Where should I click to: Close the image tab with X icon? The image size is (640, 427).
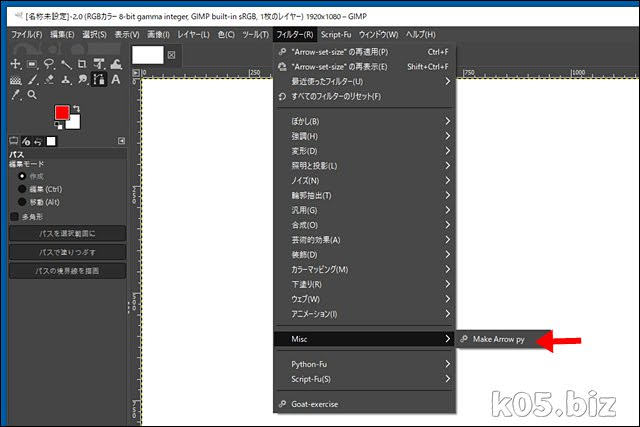[171, 55]
